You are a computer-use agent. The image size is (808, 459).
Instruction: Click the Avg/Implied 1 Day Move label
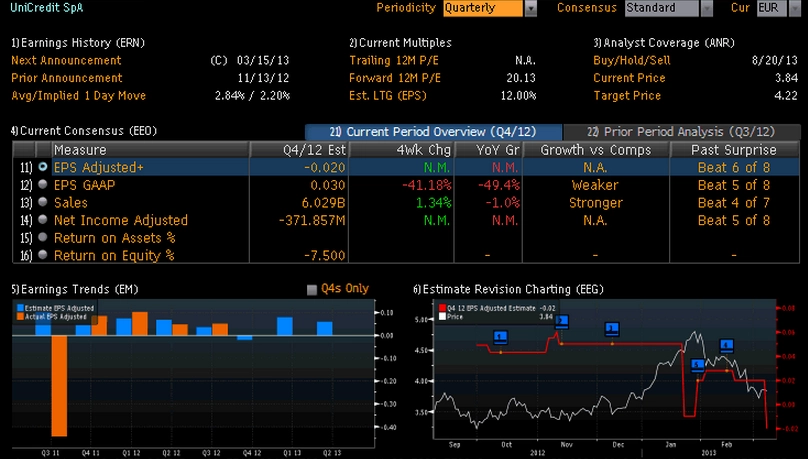point(78,95)
